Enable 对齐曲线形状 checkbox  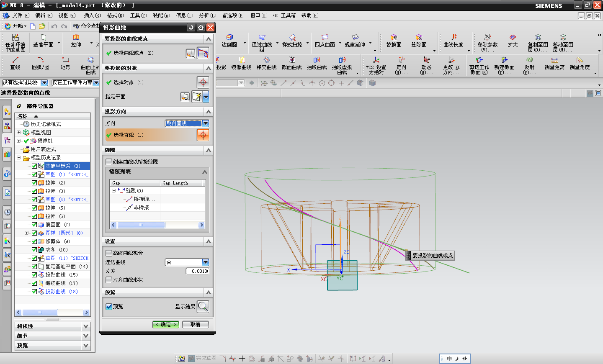(109, 280)
